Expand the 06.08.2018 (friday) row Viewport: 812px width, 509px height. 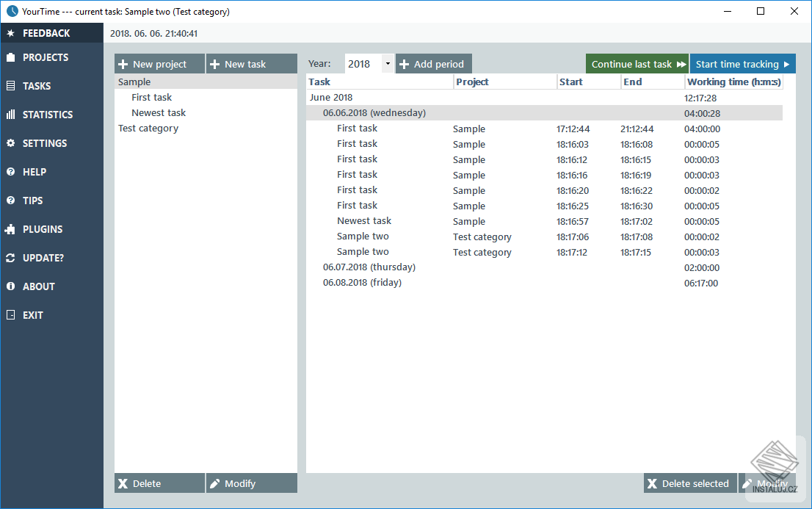544,283
